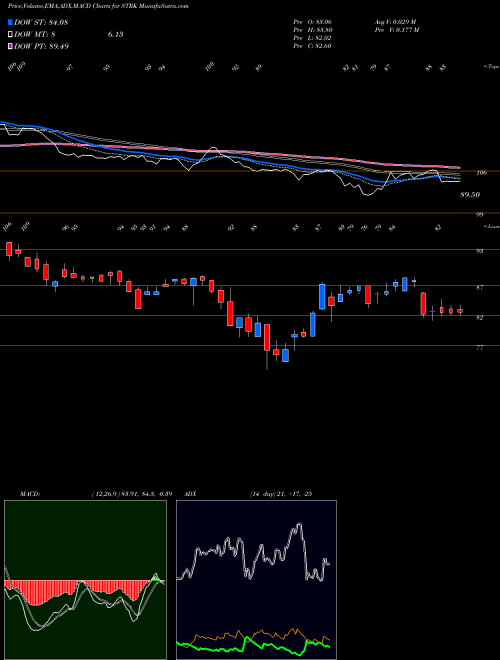Open the MACD indicator chart panel
This screenshot has height=660, width=500.
[85, 580]
